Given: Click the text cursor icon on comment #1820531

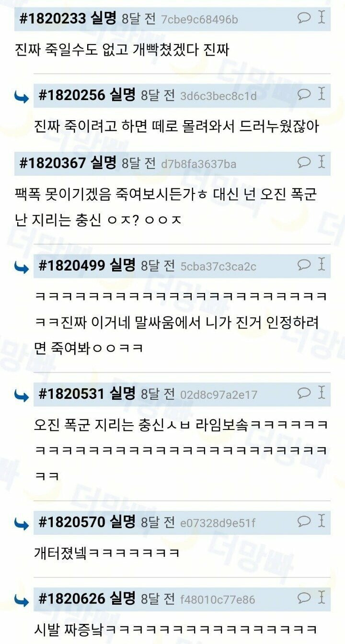Looking at the screenshot, I should (322, 393).
